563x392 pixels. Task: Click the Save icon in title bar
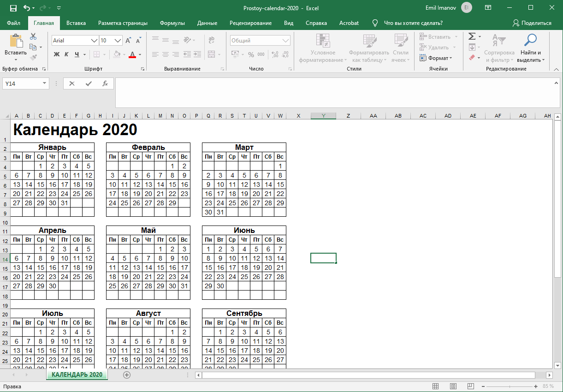[13, 8]
